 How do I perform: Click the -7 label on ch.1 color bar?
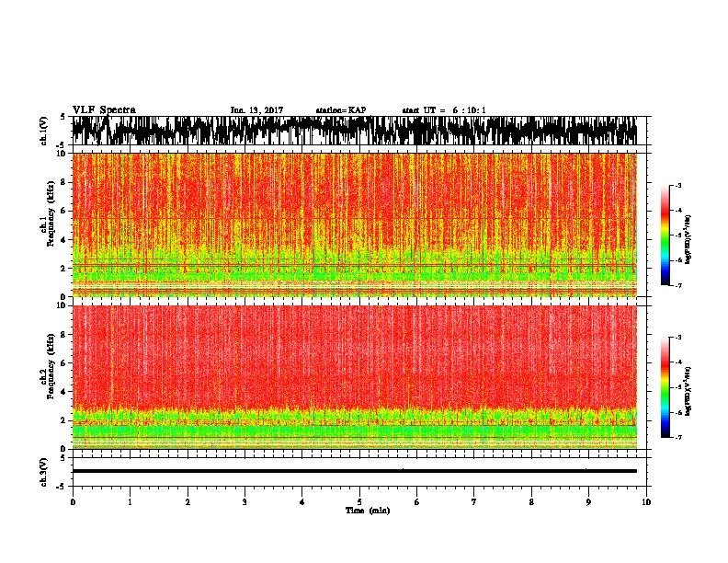click(678, 285)
